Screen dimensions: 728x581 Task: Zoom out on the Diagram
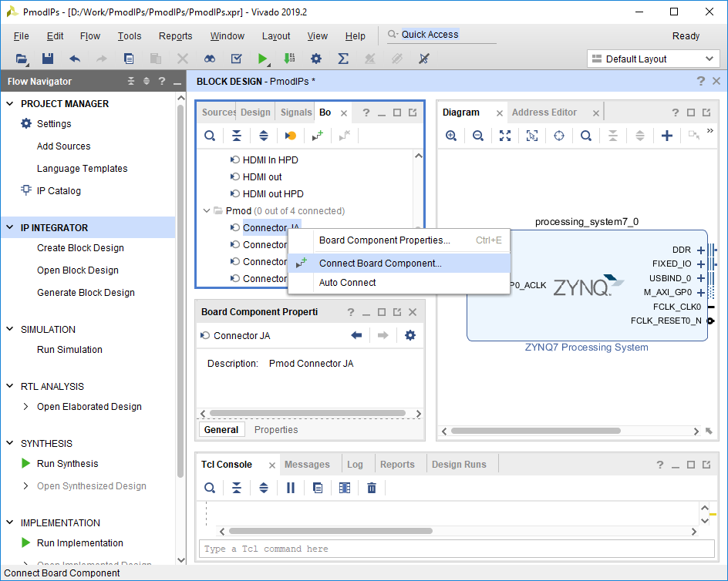pyautogui.click(x=478, y=136)
